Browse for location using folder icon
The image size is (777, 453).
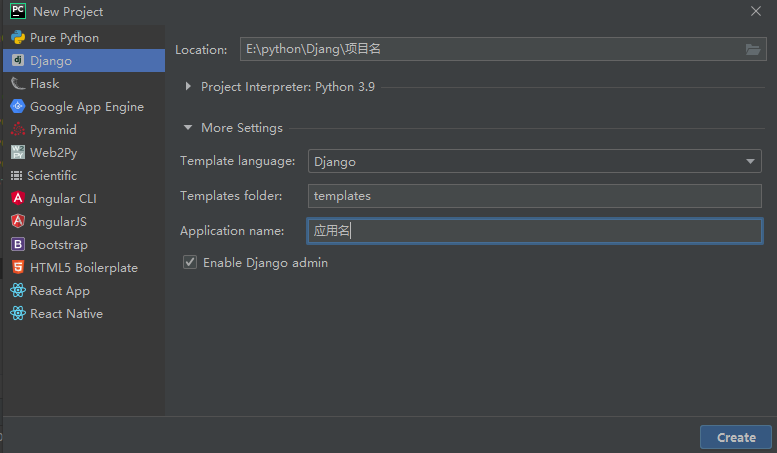(x=753, y=50)
